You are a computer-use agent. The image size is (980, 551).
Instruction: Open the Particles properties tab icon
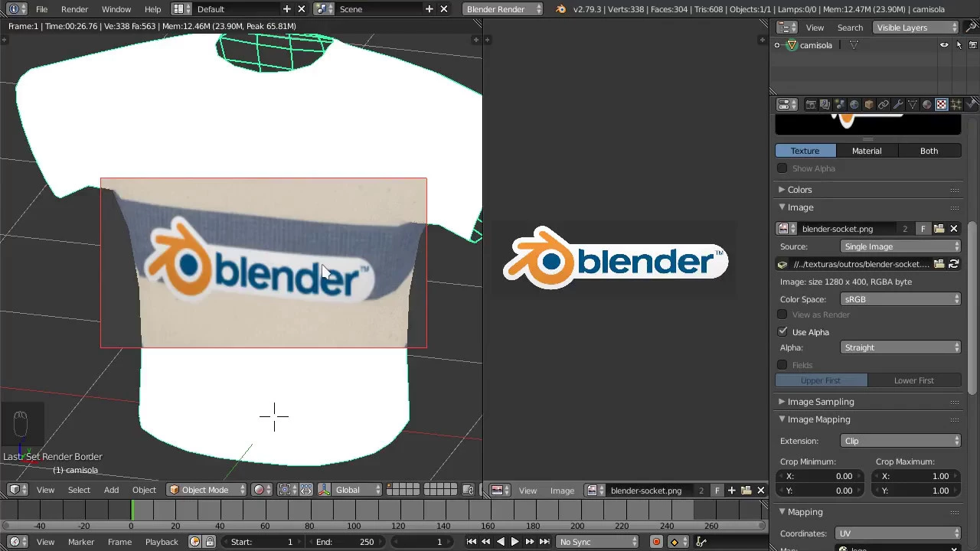click(x=956, y=104)
